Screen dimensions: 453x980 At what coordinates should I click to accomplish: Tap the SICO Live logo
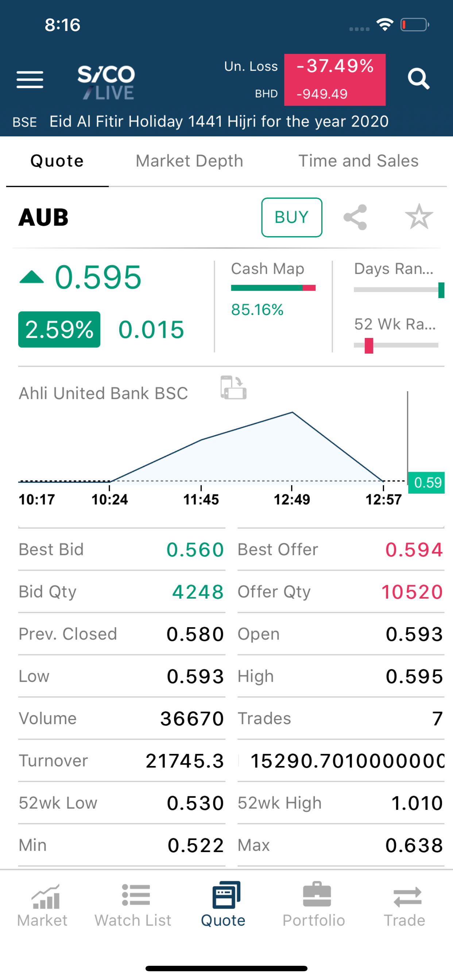point(106,82)
